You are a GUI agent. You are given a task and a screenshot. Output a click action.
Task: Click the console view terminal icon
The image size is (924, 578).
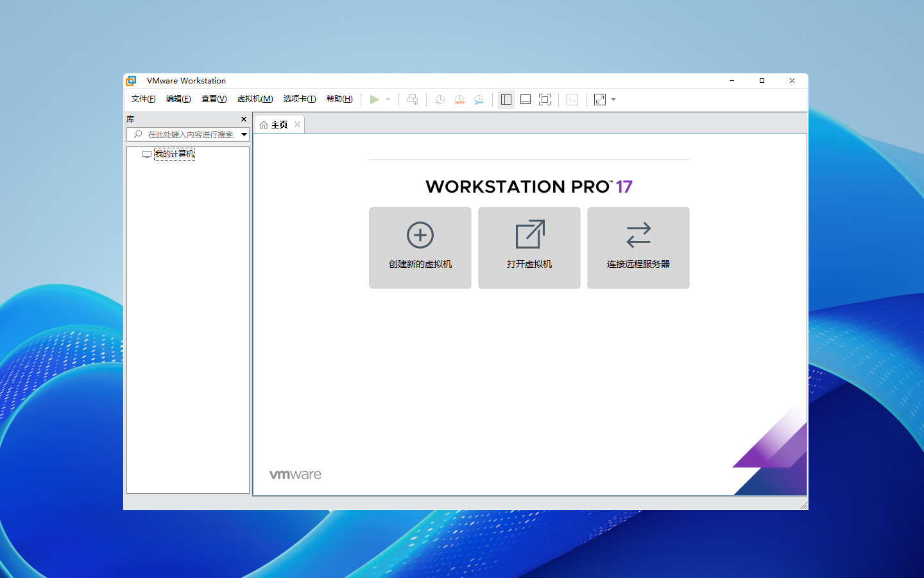click(572, 100)
